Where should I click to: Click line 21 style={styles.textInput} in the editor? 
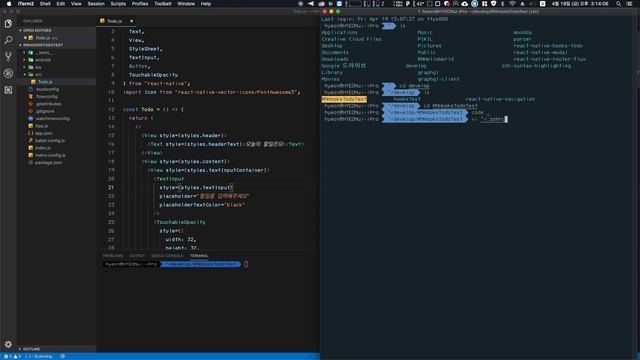[196, 187]
